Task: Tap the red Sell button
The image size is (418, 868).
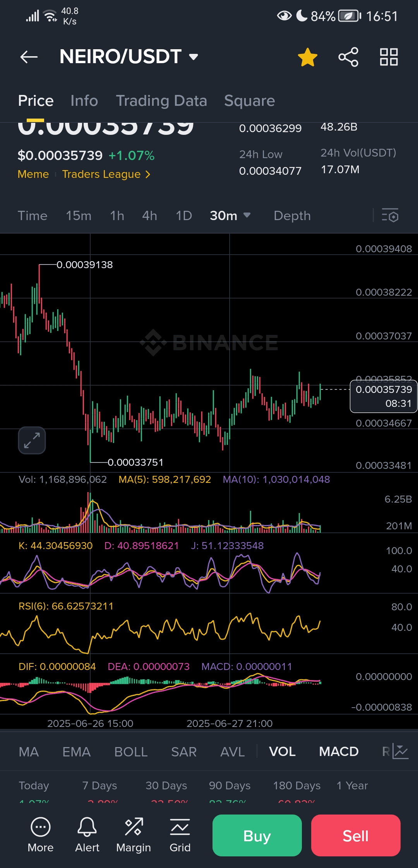Action: coord(356,835)
